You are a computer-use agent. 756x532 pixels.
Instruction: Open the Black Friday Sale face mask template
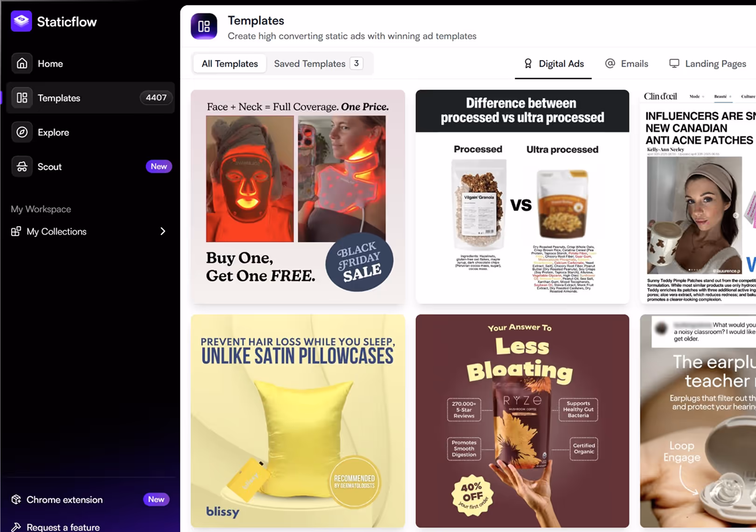coord(298,197)
